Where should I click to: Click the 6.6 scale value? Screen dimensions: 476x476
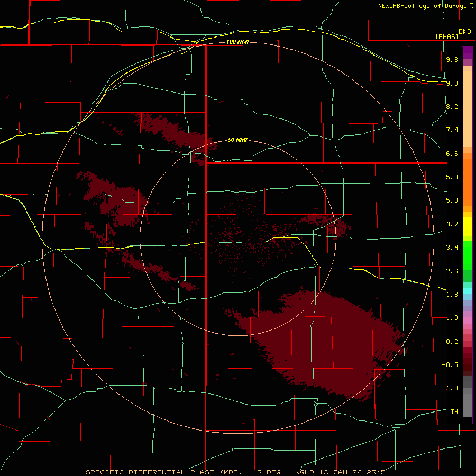(x=452, y=153)
